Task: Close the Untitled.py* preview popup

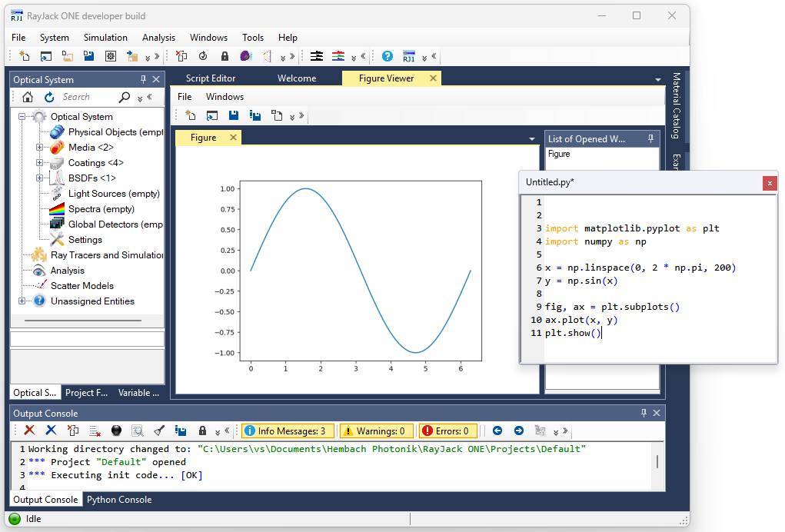Action: [770, 183]
